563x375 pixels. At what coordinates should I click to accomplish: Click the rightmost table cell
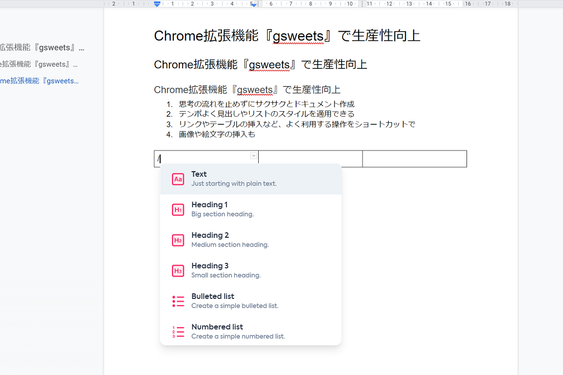tap(415, 159)
